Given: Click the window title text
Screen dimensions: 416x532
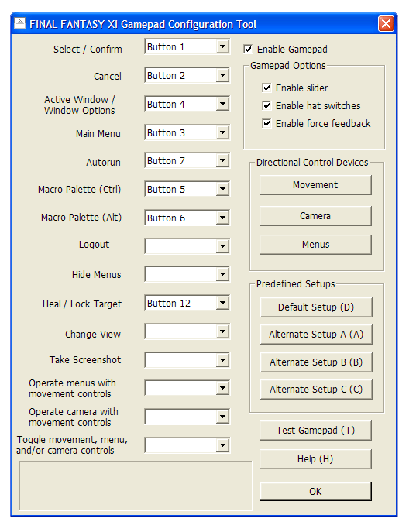Looking at the screenshot, I should [143, 25].
